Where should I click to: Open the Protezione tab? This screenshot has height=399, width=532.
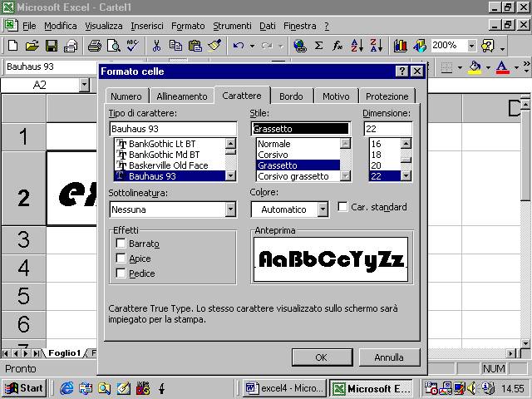tap(387, 96)
